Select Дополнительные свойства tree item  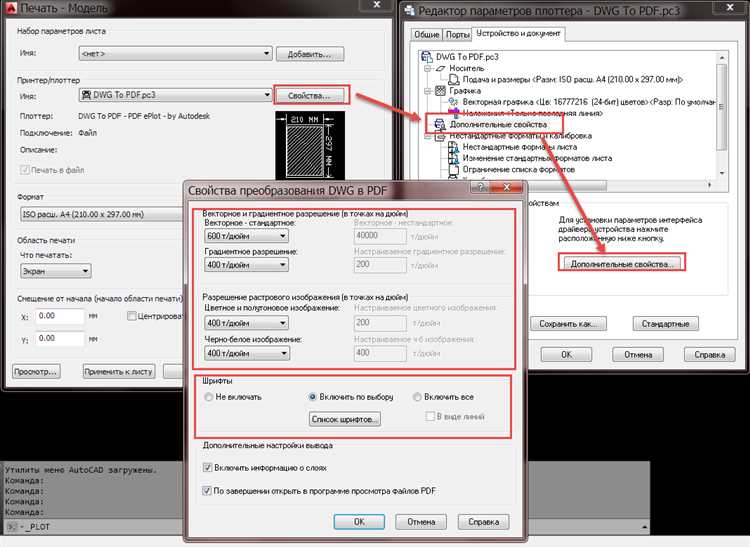point(498,125)
